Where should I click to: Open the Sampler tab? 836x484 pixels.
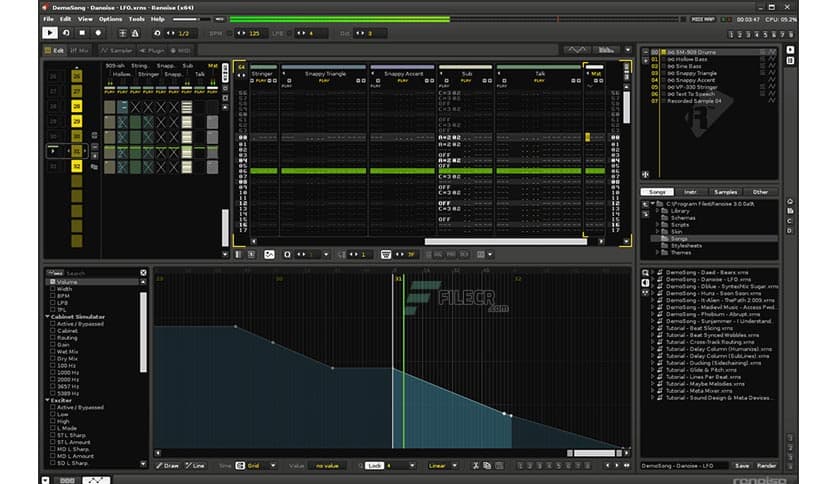117,51
